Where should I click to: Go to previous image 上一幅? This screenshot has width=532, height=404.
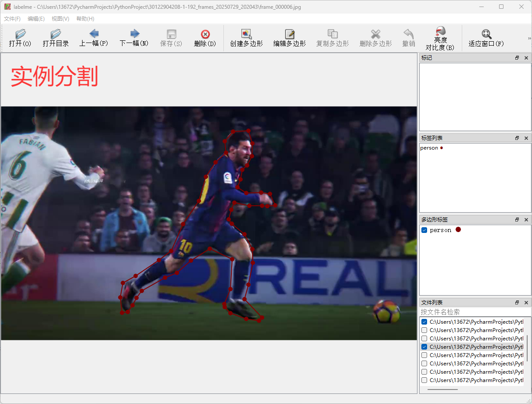click(x=93, y=38)
